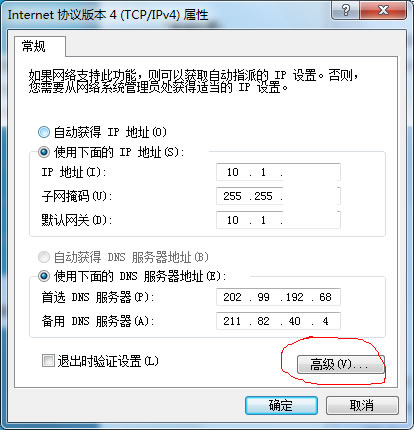This screenshot has width=414, height=430.
Task: Click octet 192 in preferred DNS field
Action: click(294, 297)
